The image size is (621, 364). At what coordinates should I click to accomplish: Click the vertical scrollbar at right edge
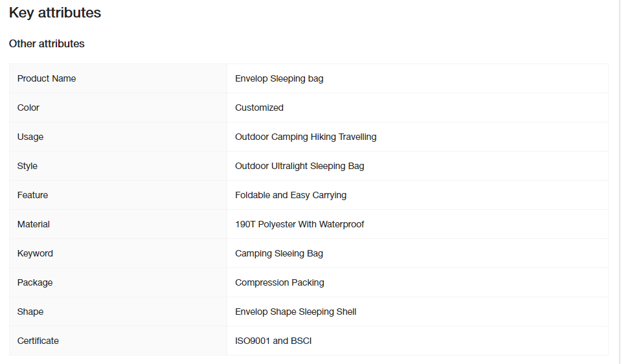pyautogui.click(x=618, y=182)
